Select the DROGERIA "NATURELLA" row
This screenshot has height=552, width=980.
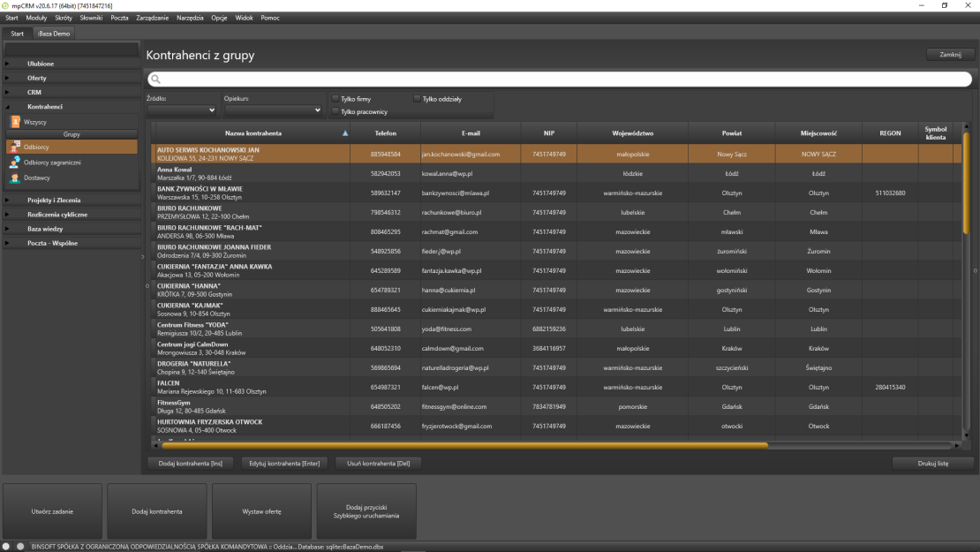click(x=556, y=367)
